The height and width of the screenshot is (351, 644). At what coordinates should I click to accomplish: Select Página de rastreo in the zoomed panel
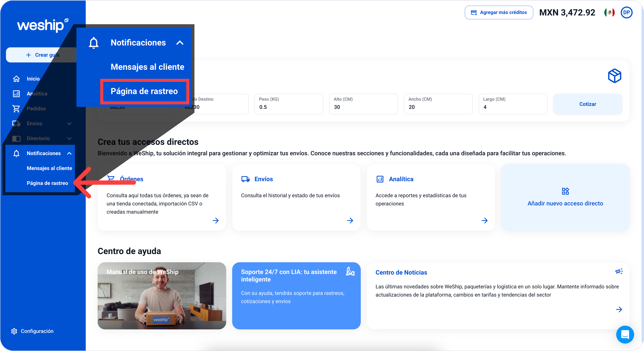144,91
